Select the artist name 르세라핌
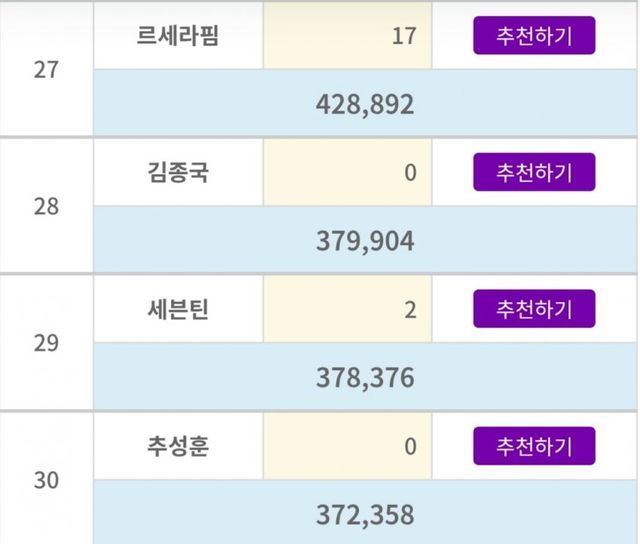This screenshot has width=640, height=544. click(178, 37)
